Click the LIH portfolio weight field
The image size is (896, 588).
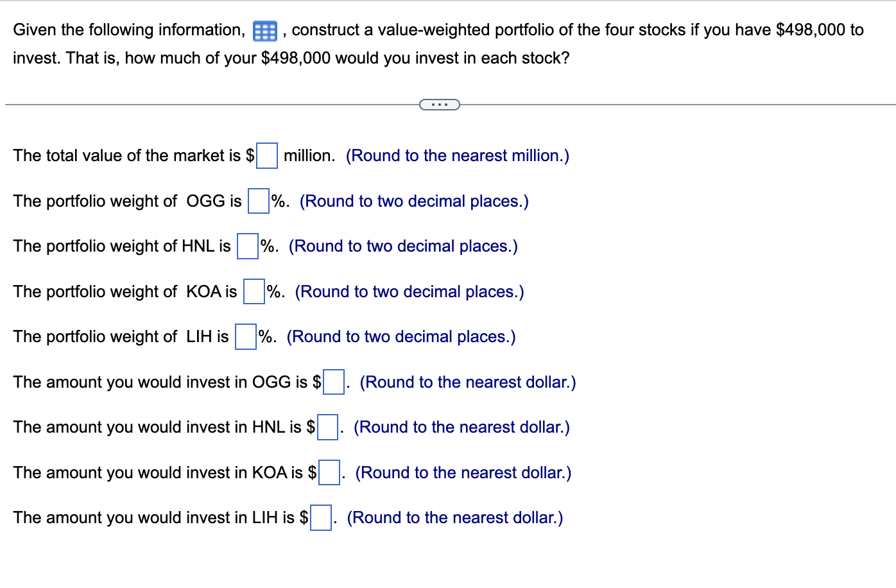(x=245, y=336)
